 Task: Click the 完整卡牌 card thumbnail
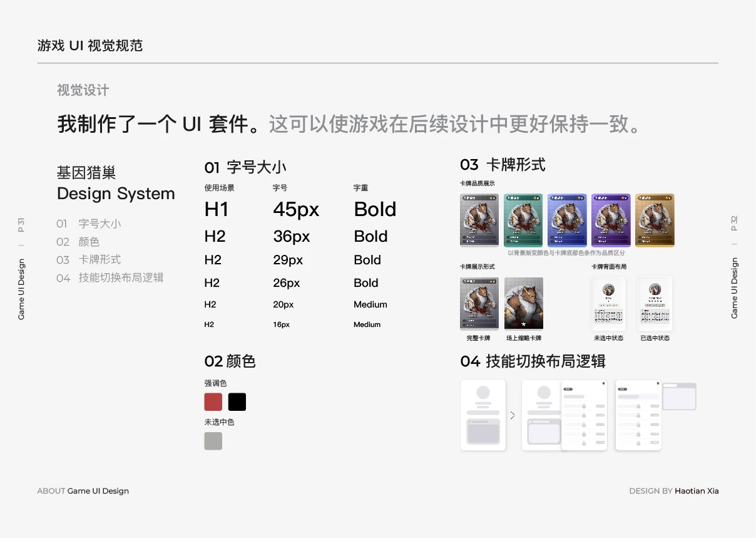[479, 304]
